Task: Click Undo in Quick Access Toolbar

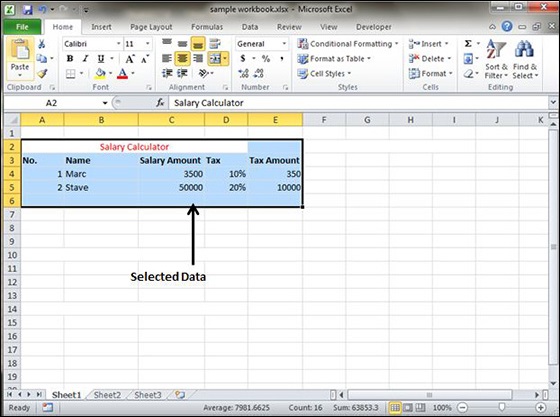Action: point(42,10)
